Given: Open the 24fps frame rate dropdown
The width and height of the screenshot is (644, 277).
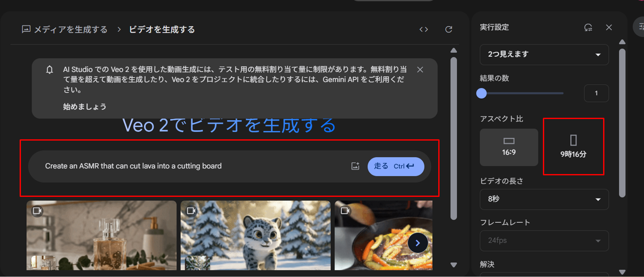Looking at the screenshot, I should (x=544, y=241).
